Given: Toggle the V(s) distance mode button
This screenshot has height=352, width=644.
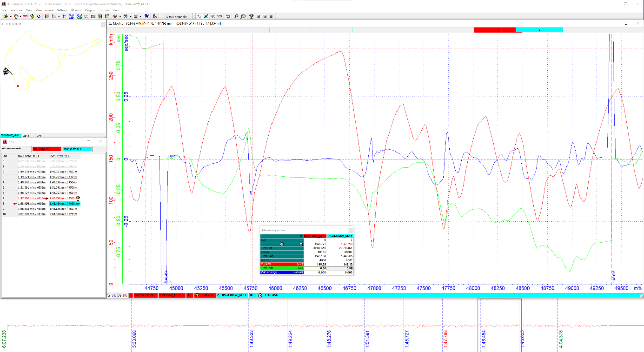Looking at the screenshot, I should 212,16.
